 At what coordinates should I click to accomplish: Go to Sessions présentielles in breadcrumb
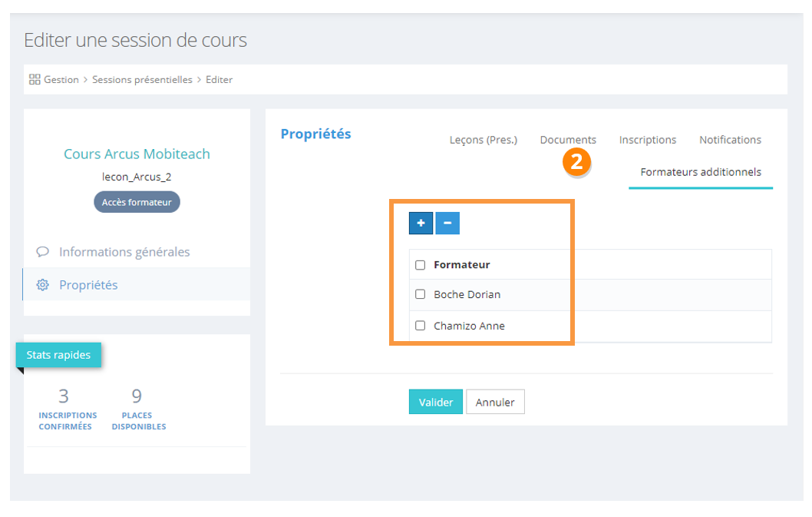click(x=142, y=80)
